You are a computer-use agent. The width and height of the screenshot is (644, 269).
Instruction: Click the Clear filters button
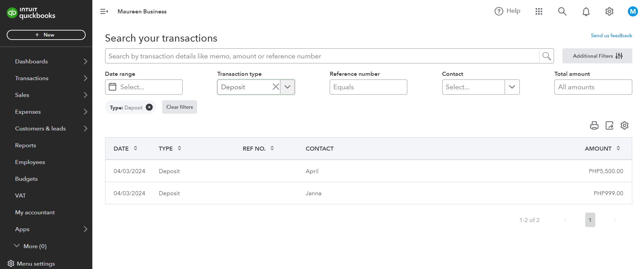(x=180, y=107)
